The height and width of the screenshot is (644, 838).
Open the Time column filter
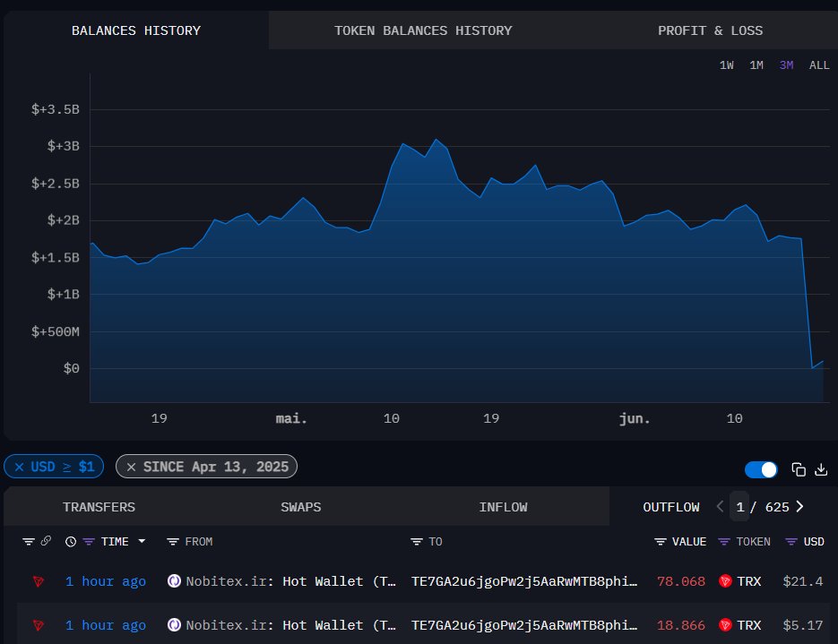(89, 542)
